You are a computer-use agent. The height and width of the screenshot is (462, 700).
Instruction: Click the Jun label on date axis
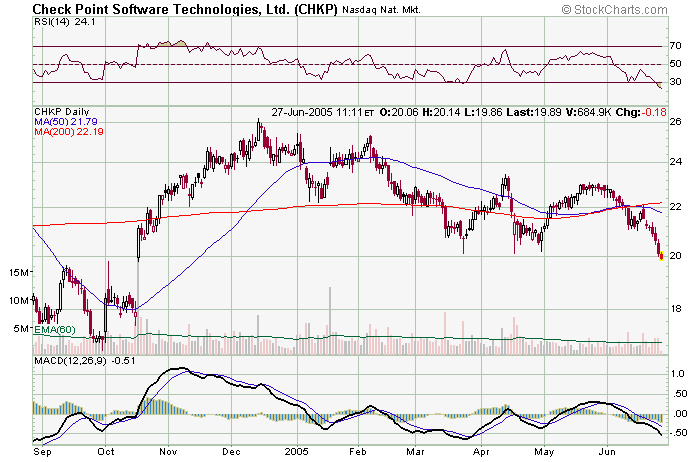(608, 452)
